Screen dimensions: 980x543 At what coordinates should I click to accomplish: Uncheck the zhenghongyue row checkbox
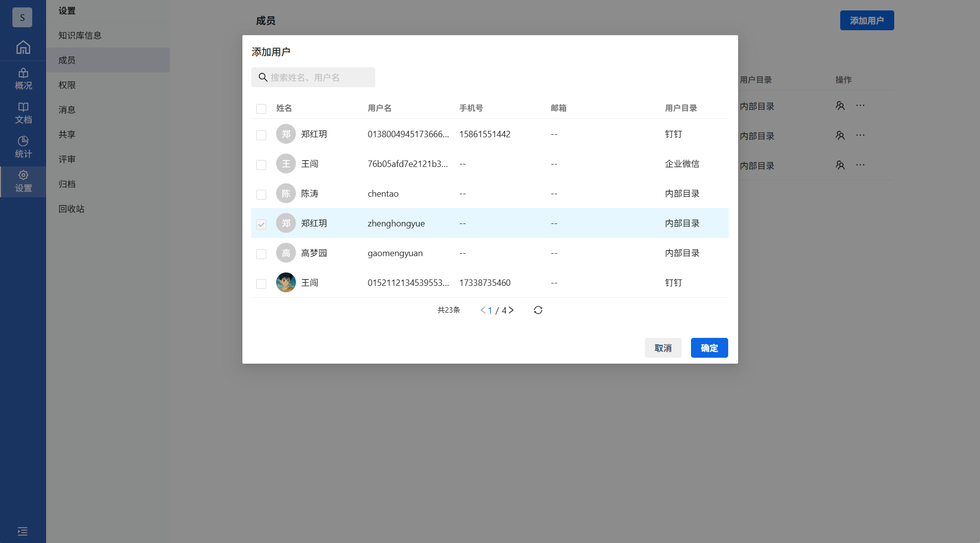(261, 224)
